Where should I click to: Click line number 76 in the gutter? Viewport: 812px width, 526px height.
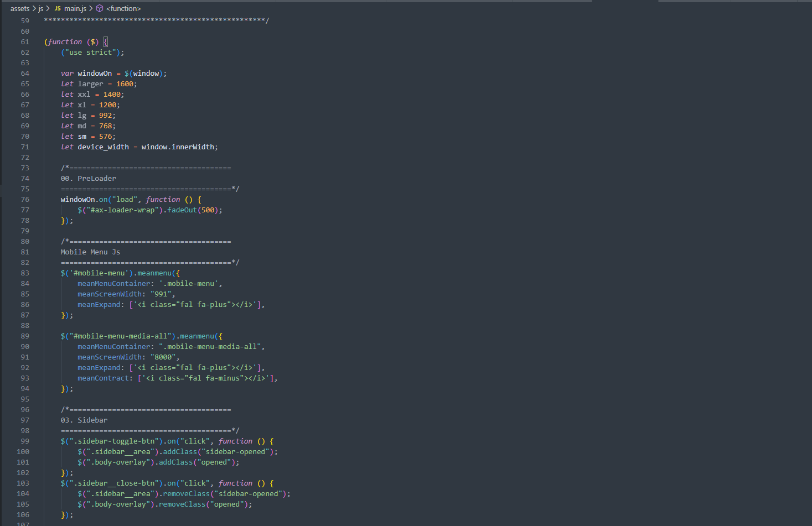[25, 200]
